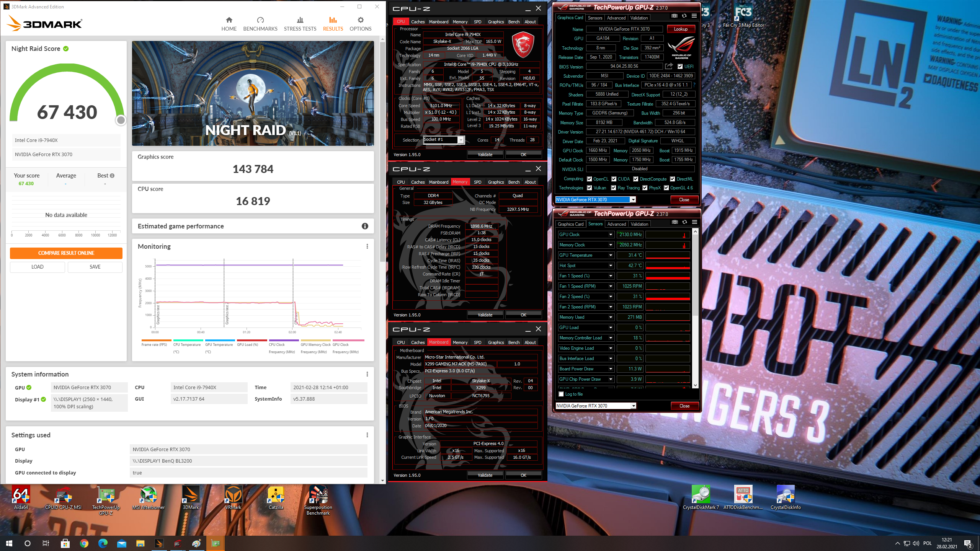Image resolution: width=980 pixels, height=551 pixels.
Task: Open Validation tab in GPU-Z Sensors window
Action: pos(639,224)
